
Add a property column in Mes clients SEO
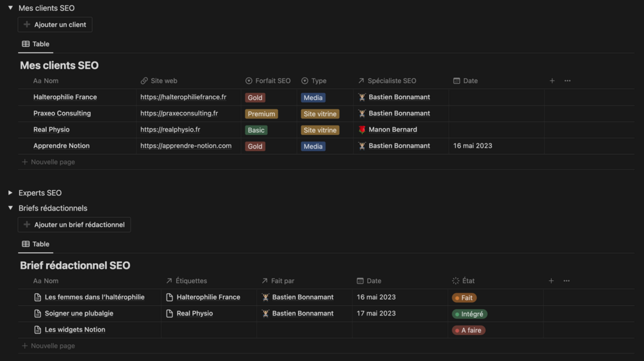(x=552, y=81)
